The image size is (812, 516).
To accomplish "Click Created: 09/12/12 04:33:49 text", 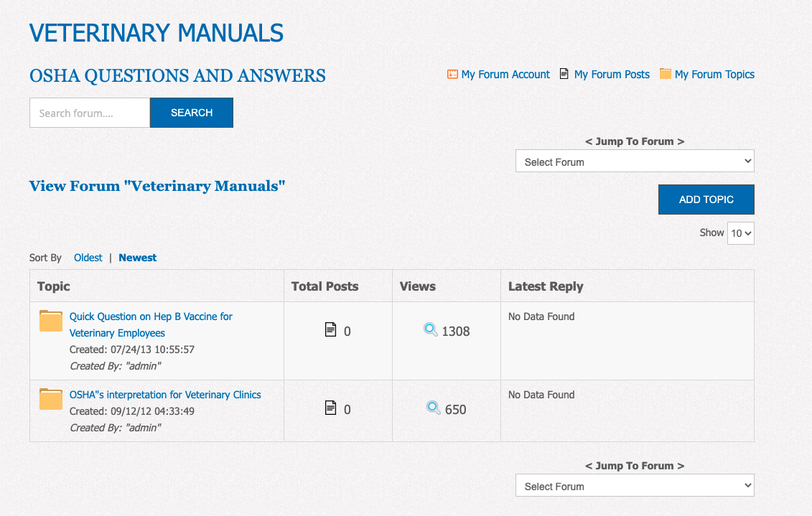I will [132, 411].
